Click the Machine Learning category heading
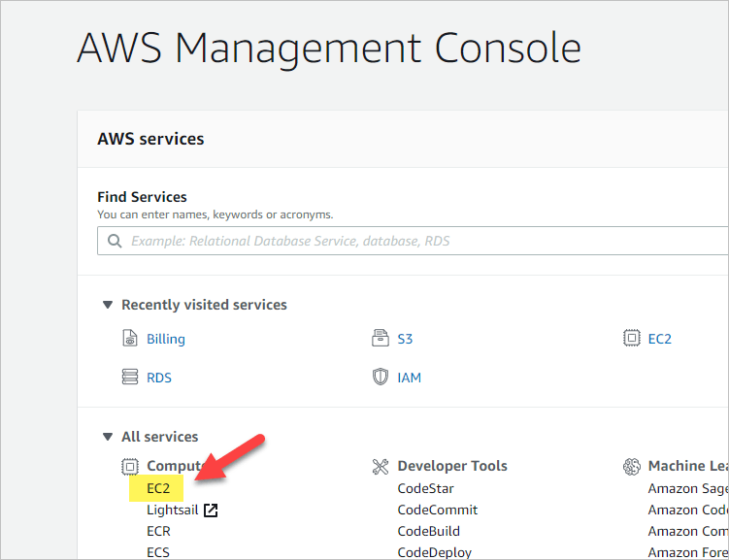 pos(688,466)
